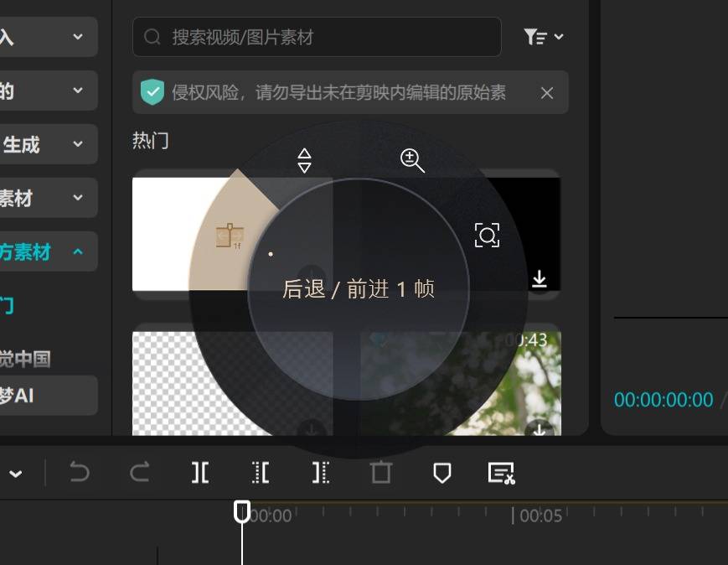Click the timeline playhead handle at 00:00

[x=241, y=511]
